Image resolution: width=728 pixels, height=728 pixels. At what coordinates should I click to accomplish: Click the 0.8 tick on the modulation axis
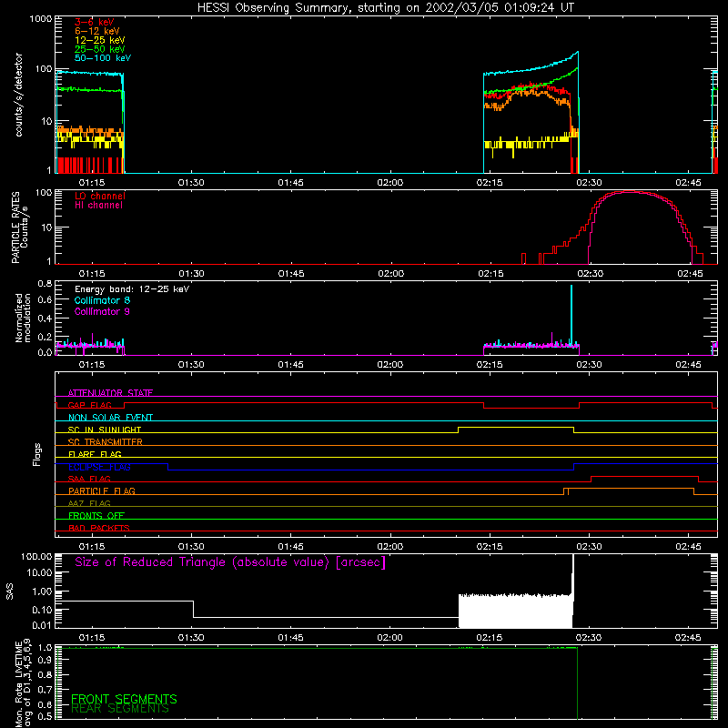[45, 284]
